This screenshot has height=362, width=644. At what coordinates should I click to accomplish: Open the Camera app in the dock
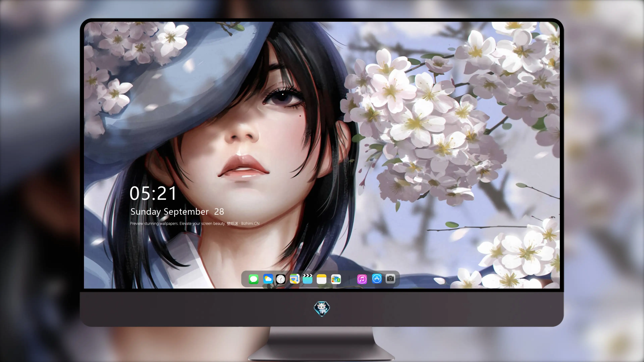tap(390, 279)
